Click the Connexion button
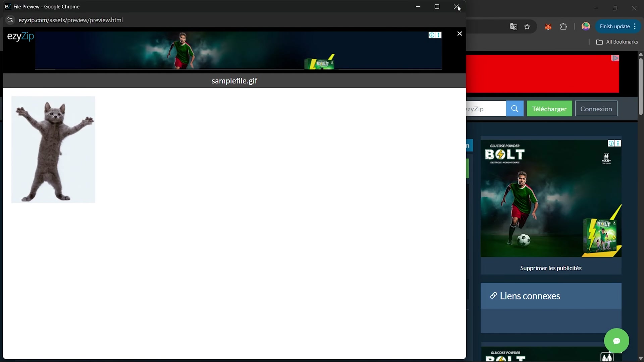Viewport: 644px width, 362px height. [x=596, y=109]
